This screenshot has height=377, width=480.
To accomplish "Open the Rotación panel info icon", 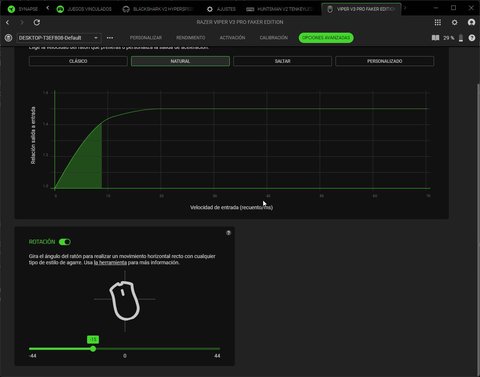I will click(x=228, y=233).
